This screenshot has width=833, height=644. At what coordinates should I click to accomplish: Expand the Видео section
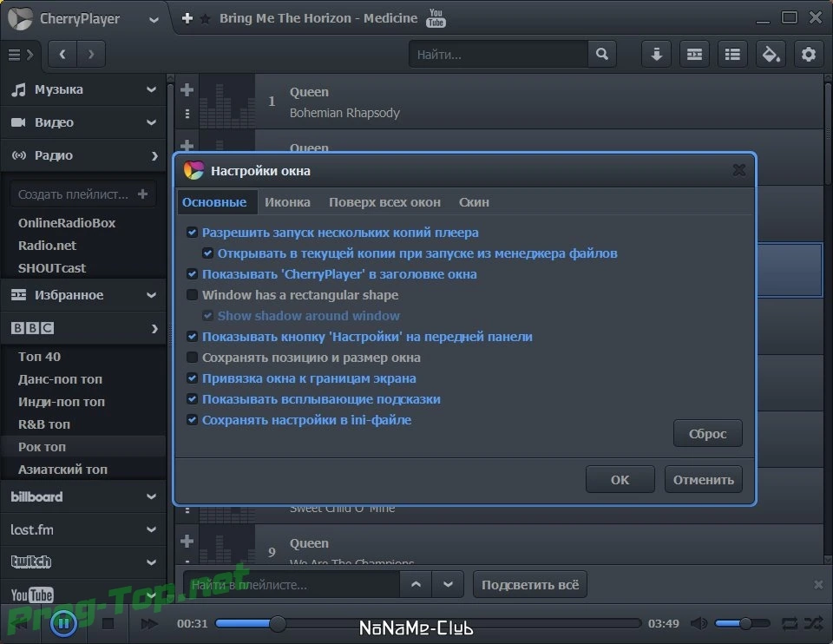point(151,122)
